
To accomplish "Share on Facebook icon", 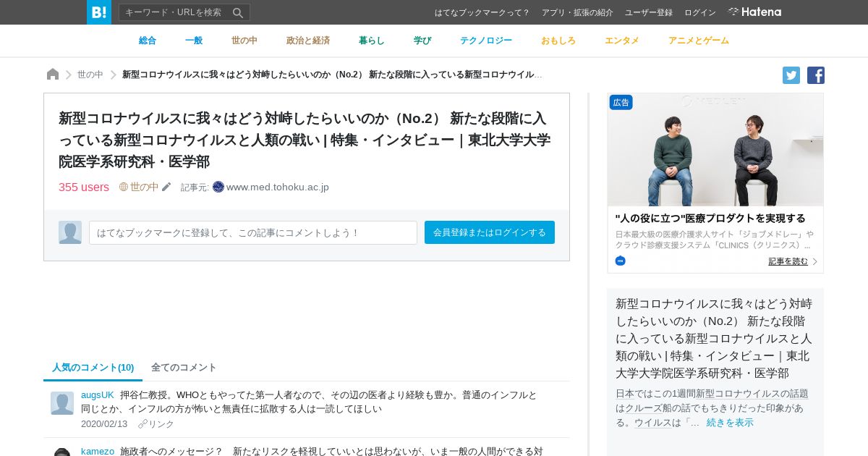I will [x=816, y=75].
